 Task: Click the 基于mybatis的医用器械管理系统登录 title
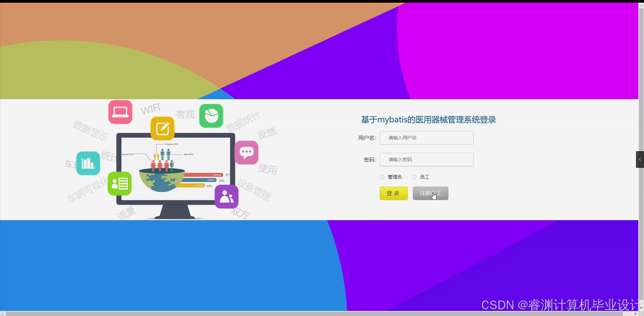point(429,120)
